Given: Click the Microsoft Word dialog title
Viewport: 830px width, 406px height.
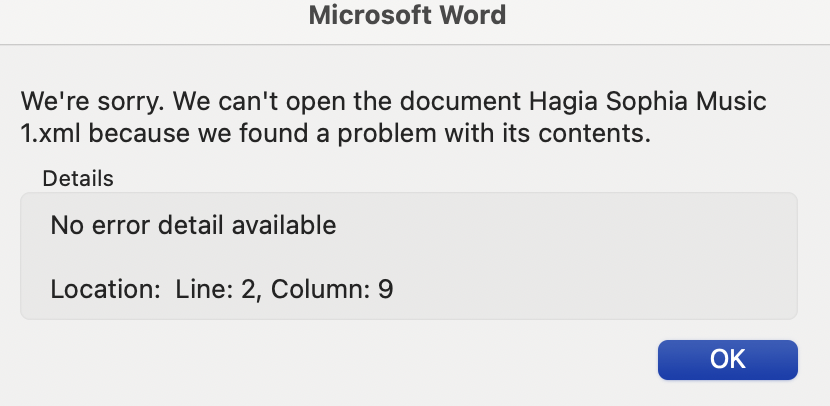Looking at the screenshot, I should [407, 15].
